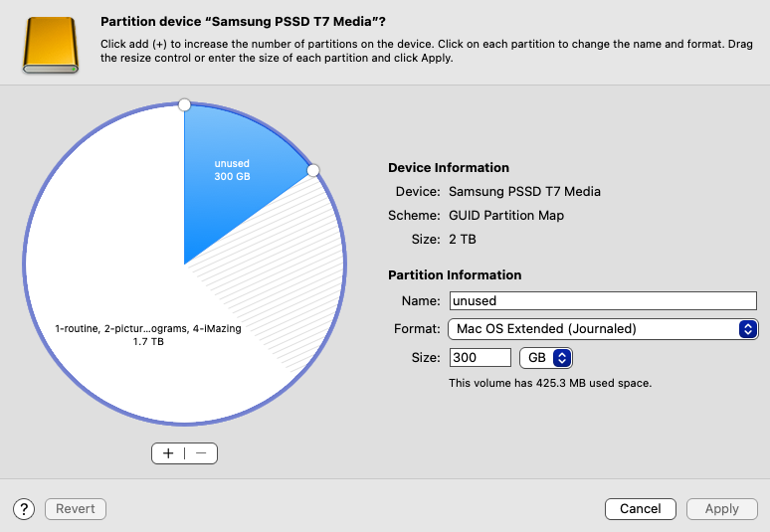Screen dimensions: 770x532
Task: Click the 1-routine partition name label
Action: coord(148,329)
